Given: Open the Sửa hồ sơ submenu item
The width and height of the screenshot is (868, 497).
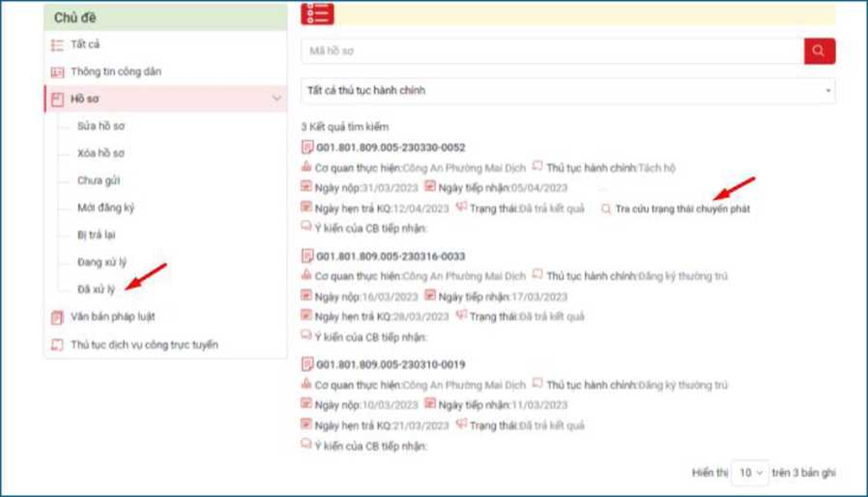Looking at the screenshot, I should (101, 126).
